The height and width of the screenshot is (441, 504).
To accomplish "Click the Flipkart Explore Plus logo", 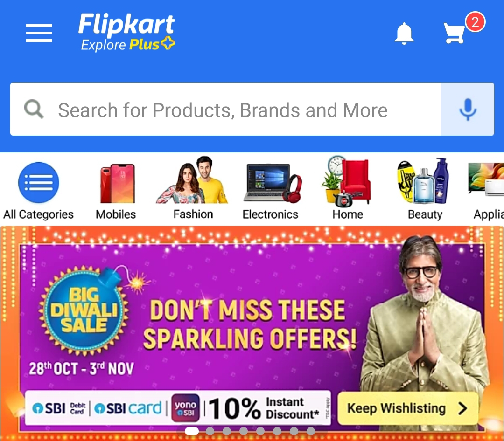I will (x=126, y=32).
